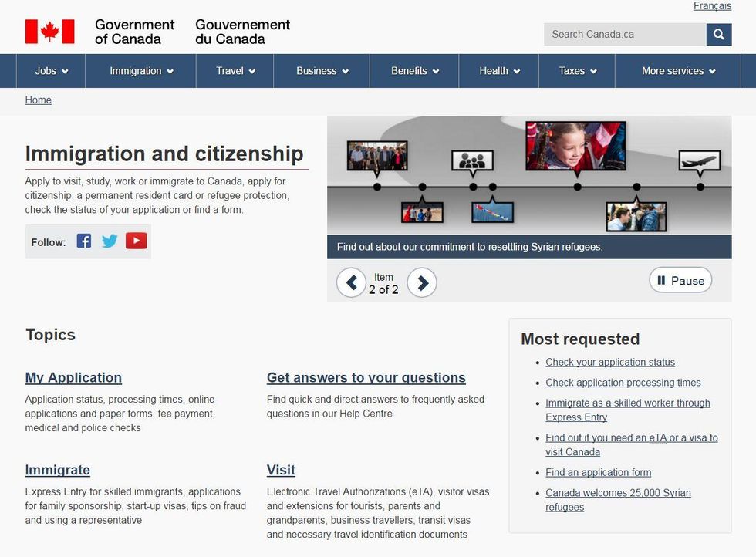Image resolution: width=756 pixels, height=557 pixels.
Task: Open Check your application status link
Action: 609,362
